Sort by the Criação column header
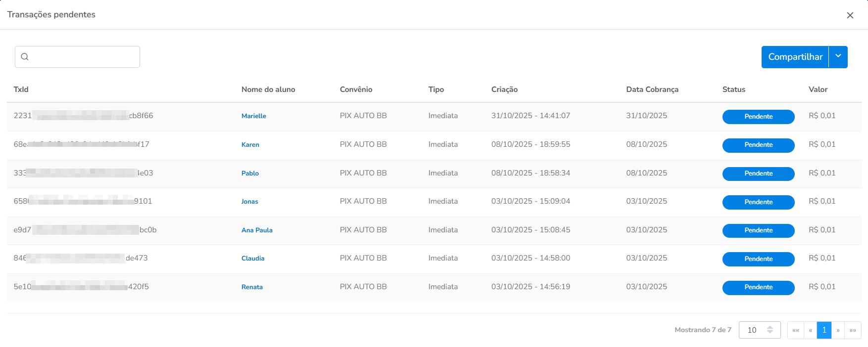The height and width of the screenshot is (347, 868). pyautogui.click(x=504, y=89)
